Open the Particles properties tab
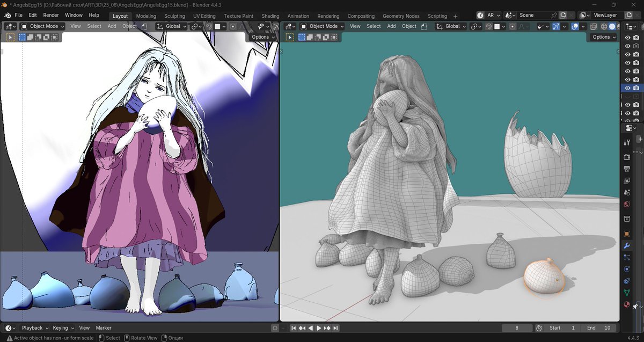 [626, 257]
